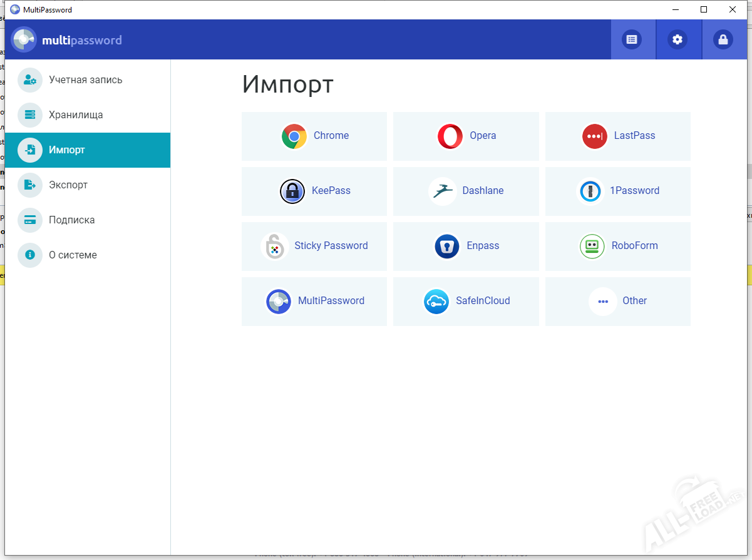Open the password list view in header

[x=632, y=39]
